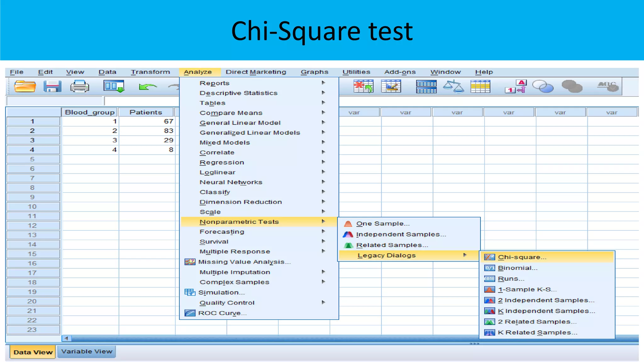Click the Save floppy disk icon
Viewport: 644px width, 362px height.
click(x=52, y=86)
